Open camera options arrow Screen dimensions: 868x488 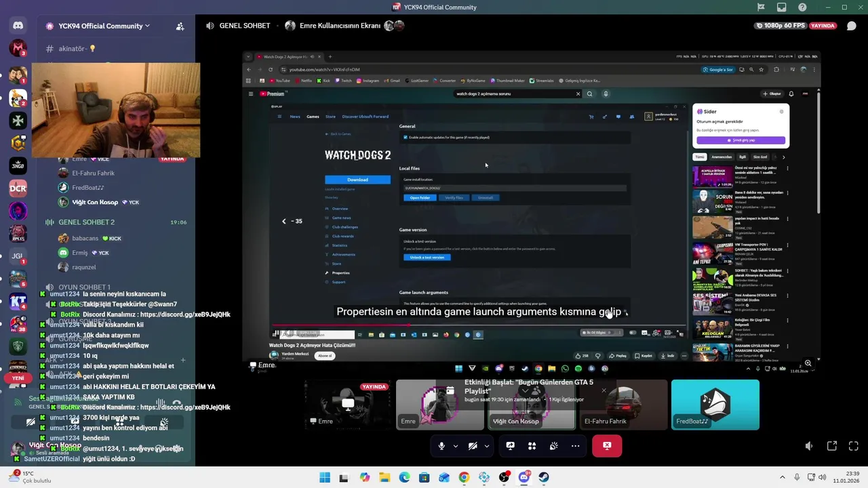486,446
